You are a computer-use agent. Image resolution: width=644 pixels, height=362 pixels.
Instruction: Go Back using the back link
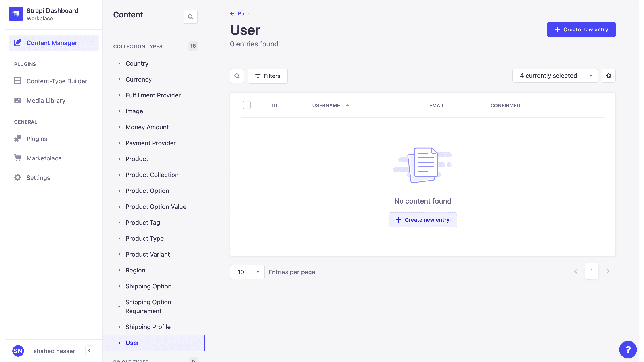(240, 13)
